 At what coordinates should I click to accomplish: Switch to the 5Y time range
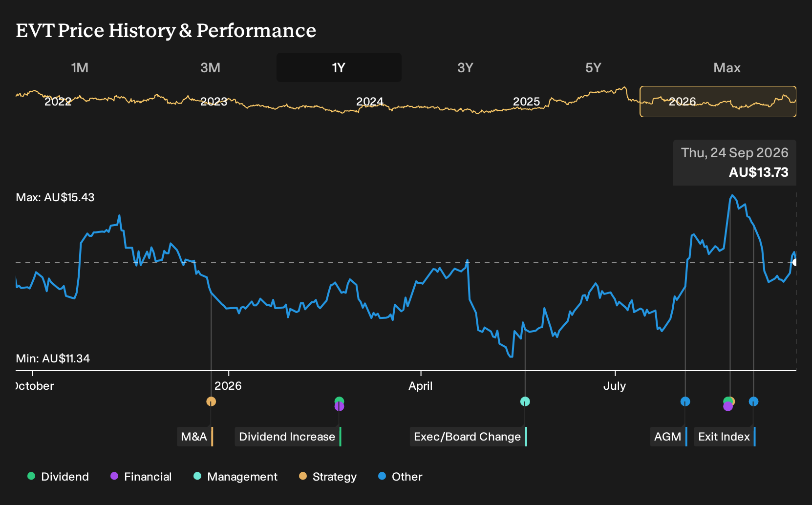(593, 68)
